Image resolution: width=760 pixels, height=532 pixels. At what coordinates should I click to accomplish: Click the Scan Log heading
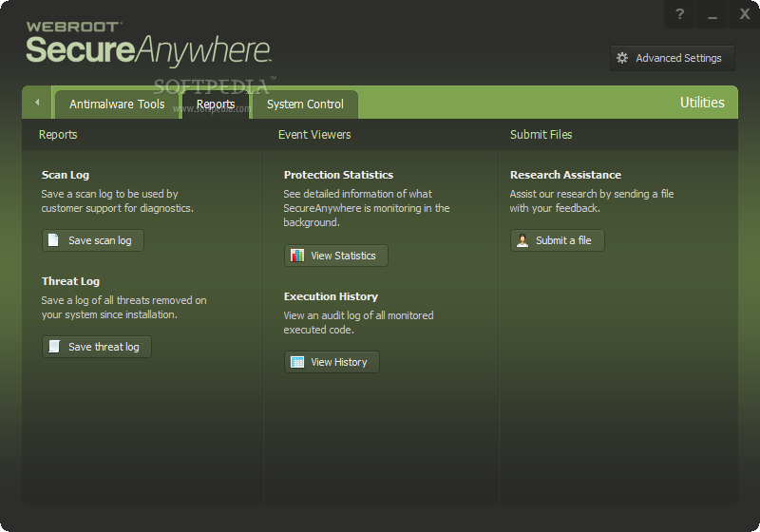coord(66,175)
